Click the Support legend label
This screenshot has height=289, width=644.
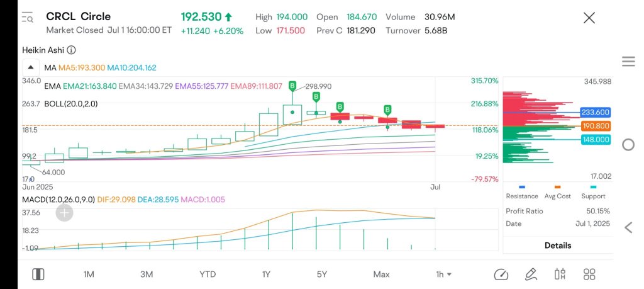click(x=593, y=196)
